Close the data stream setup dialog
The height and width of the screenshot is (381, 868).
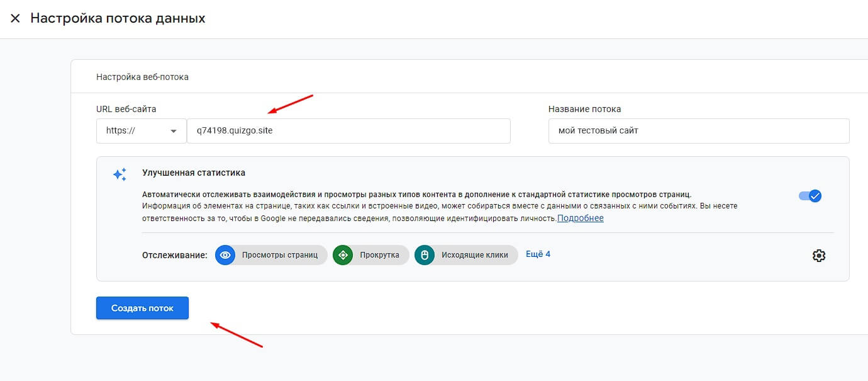click(x=15, y=19)
